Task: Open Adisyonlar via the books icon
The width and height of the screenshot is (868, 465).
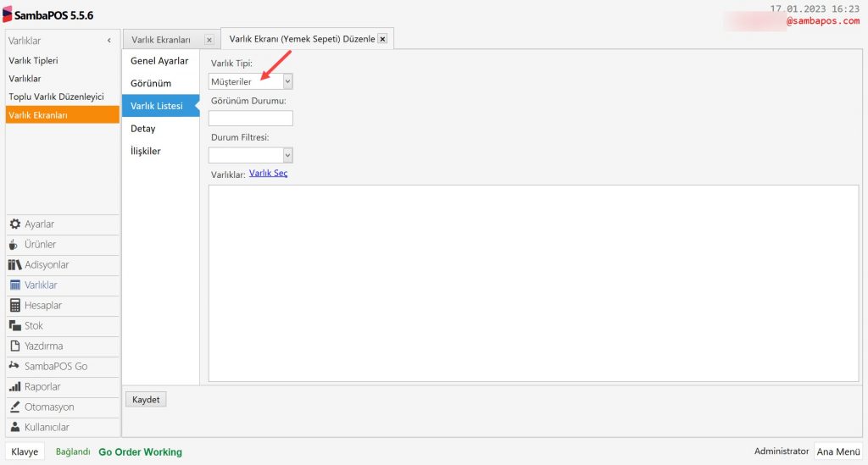Action: coord(15,265)
